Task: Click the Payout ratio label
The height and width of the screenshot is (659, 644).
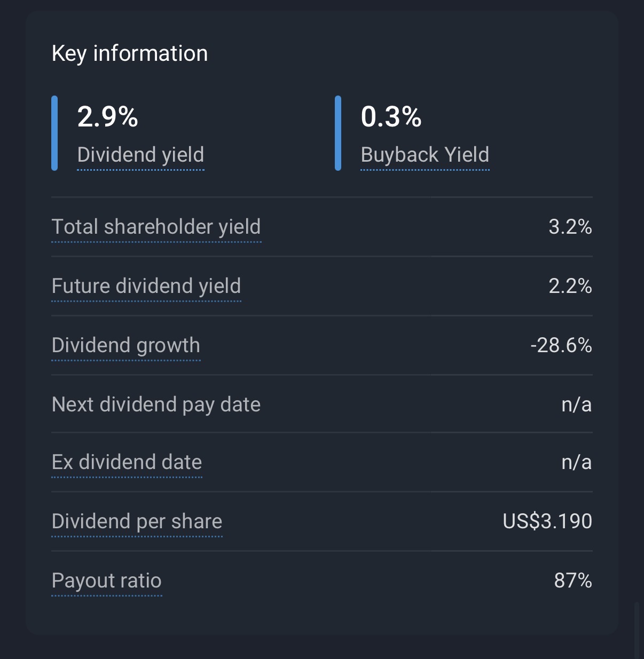Action: coord(106,581)
